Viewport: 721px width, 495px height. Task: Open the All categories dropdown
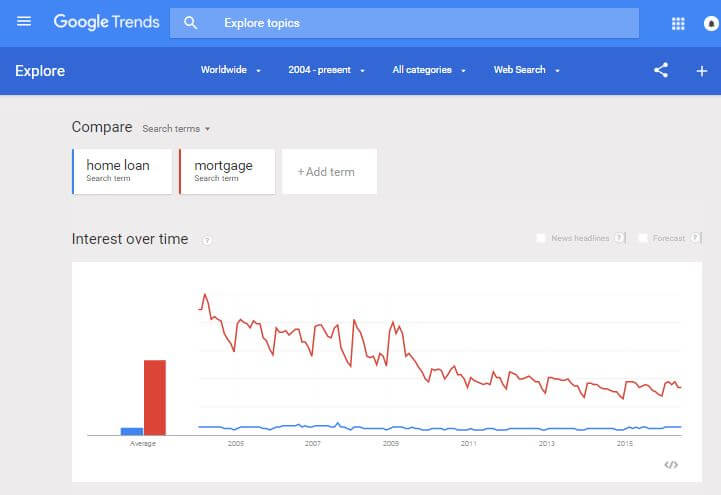[429, 70]
